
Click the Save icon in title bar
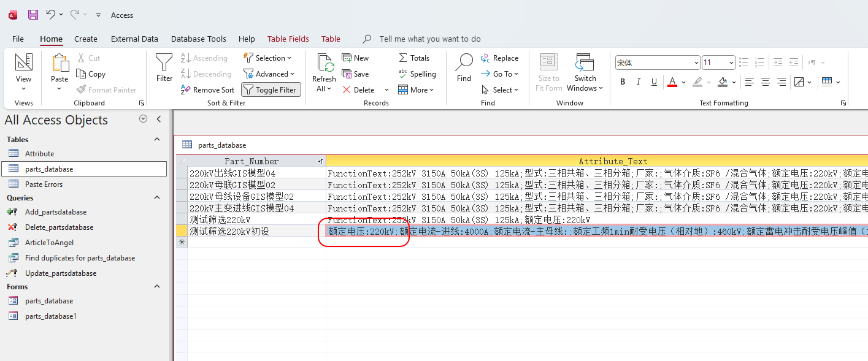tap(33, 15)
